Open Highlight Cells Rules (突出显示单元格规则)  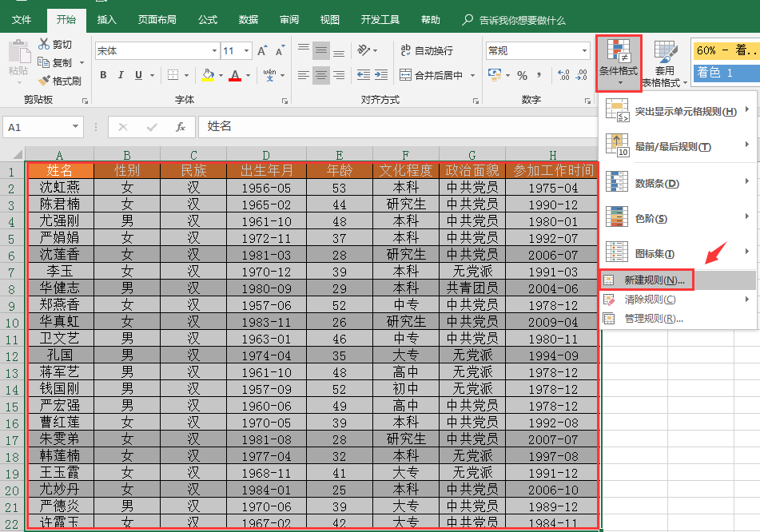pyautogui.click(x=678, y=111)
